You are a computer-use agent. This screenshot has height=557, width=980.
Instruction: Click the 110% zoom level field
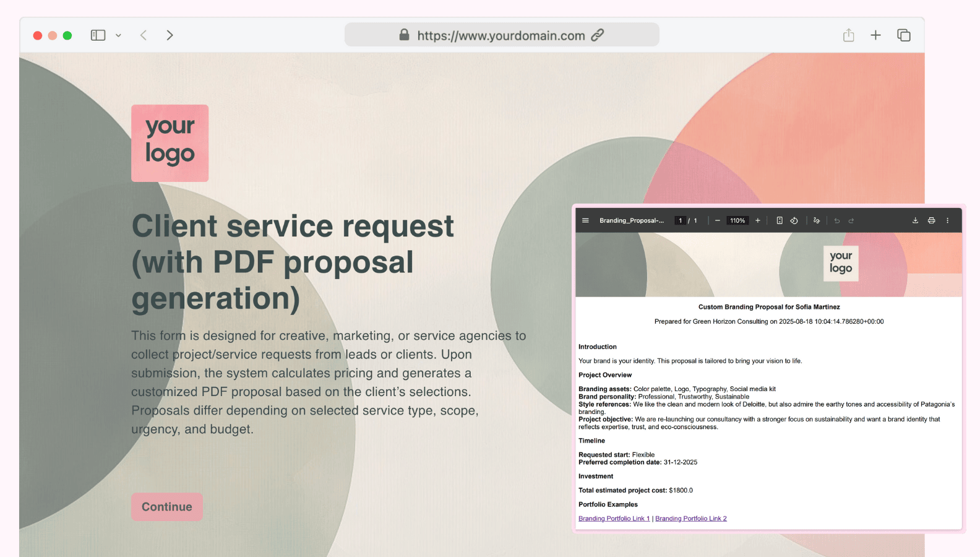pos(737,220)
